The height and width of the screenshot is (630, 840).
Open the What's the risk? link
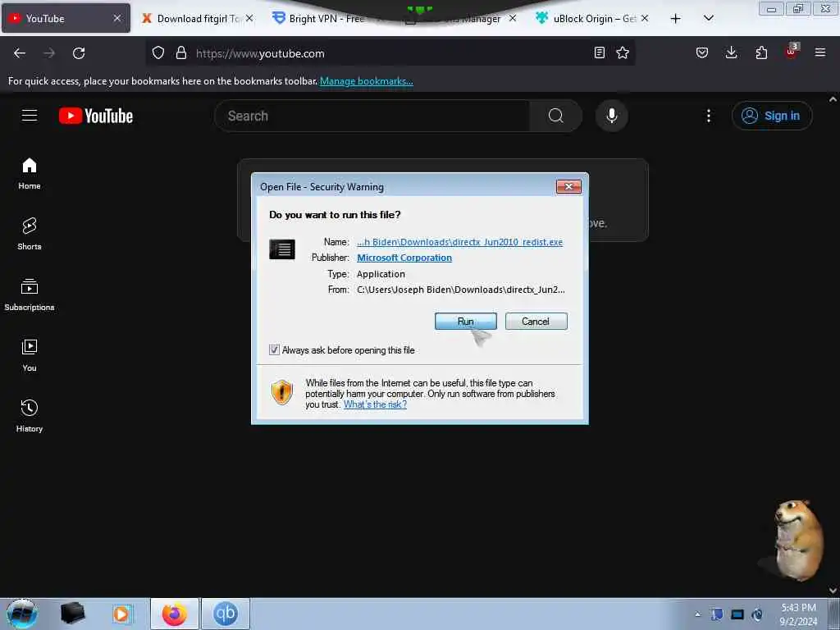click(375, 404)
